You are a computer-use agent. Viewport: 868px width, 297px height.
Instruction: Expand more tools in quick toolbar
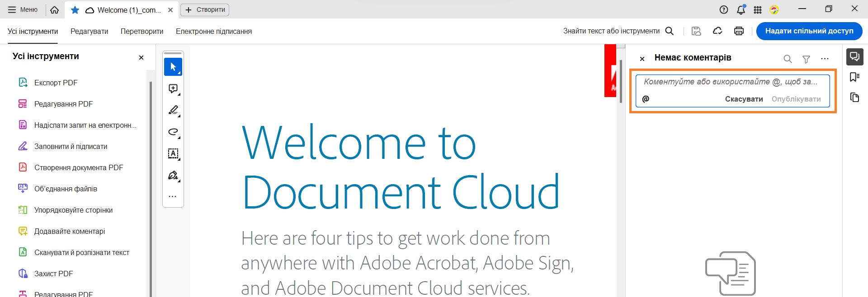click(x=173, y=196)
